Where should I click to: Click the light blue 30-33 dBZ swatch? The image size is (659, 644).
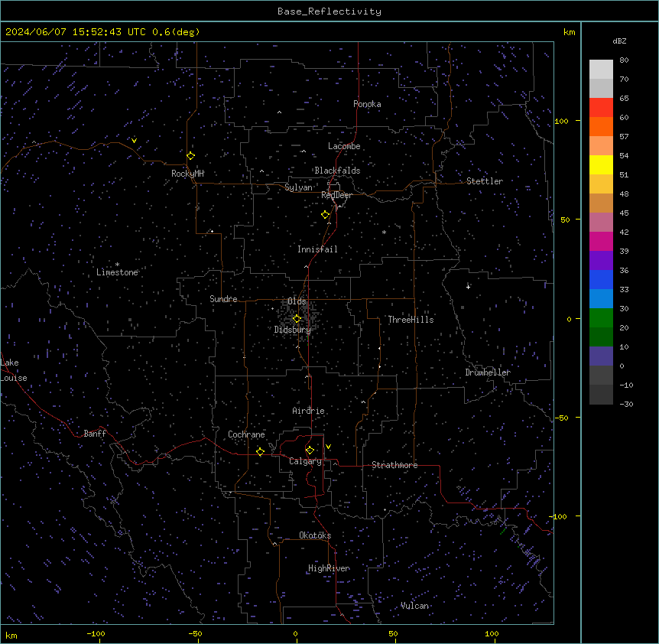click(x=601, y=299)
